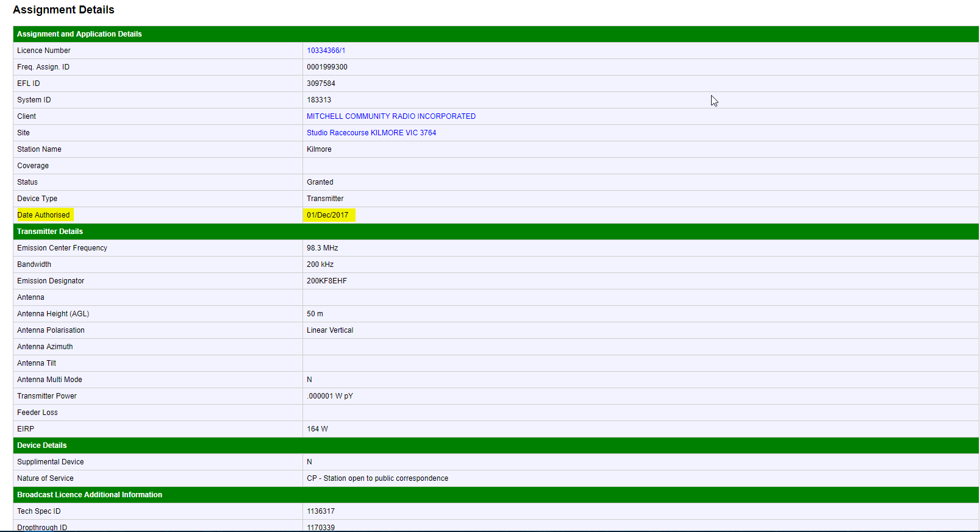Click the Assignment and Application Details header
The height and width of the screenshot is (532, 980).
point(79,34)
